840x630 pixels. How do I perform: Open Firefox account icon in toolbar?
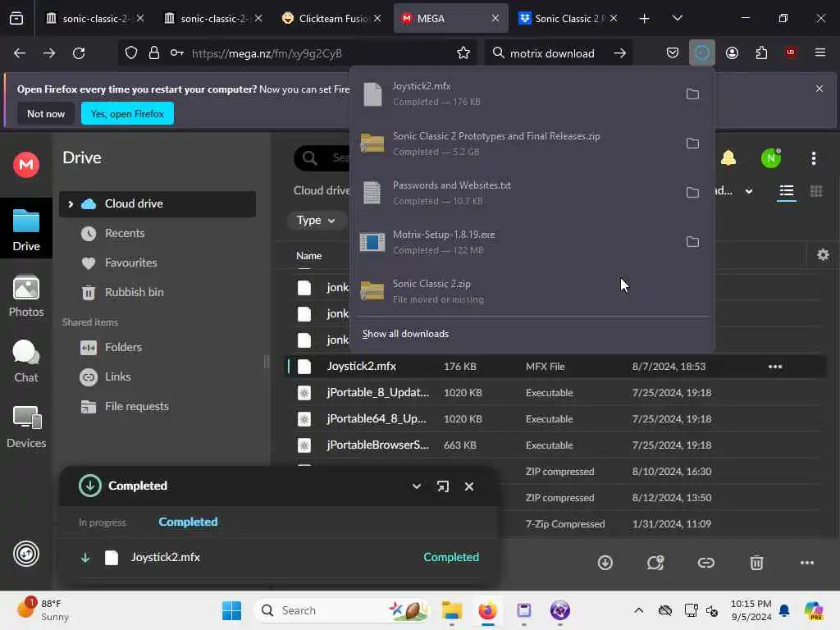pos(732,52)
